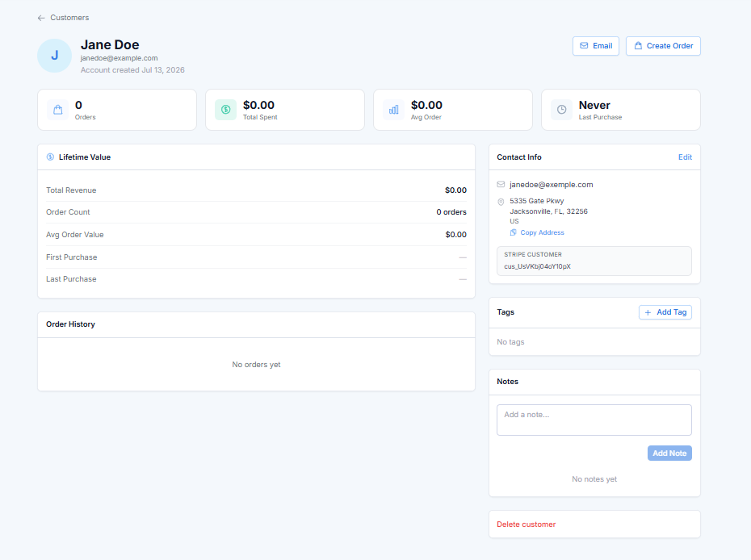This screenshot has width=751, height=560.
Task: Click the Total Revenue row label
Action: pos(71,190)
